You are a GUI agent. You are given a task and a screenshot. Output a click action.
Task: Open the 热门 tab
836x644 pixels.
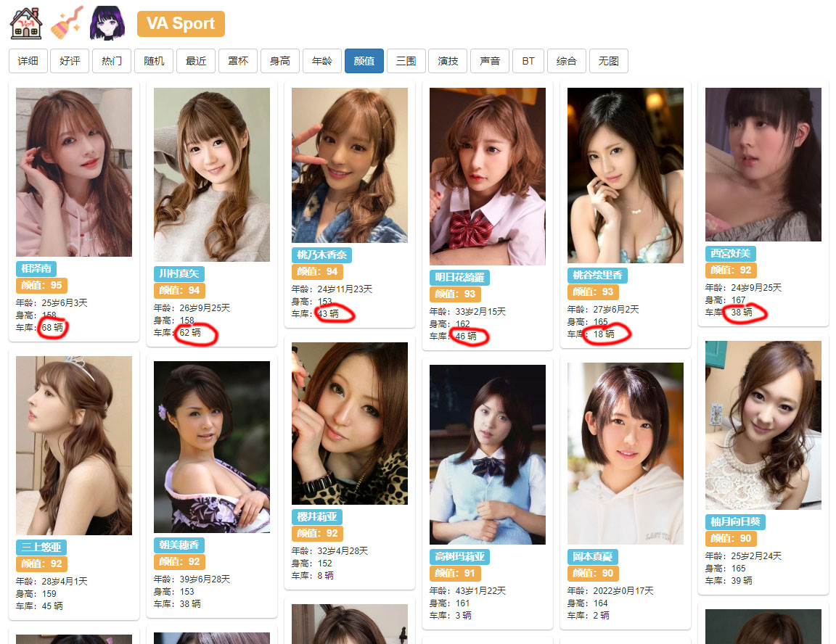(x=112, y=61)
